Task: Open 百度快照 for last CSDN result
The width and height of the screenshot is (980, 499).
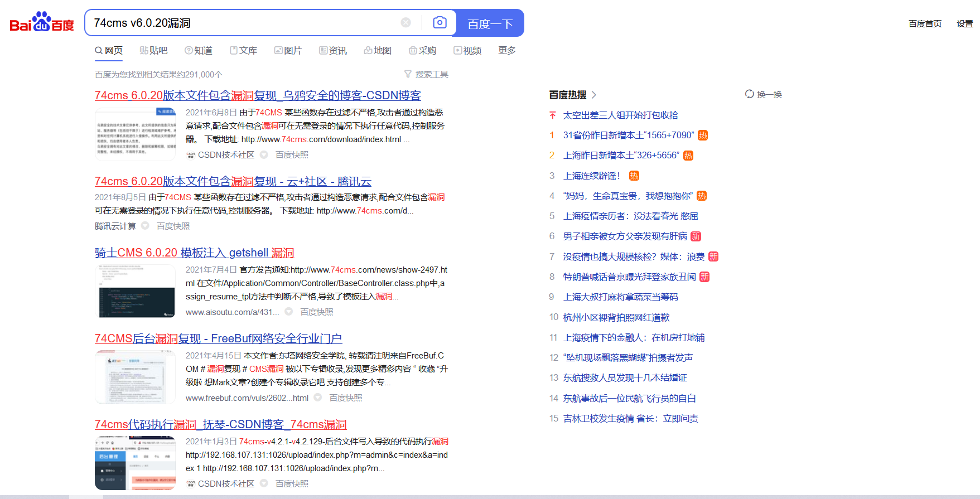Action: point(292,484)
